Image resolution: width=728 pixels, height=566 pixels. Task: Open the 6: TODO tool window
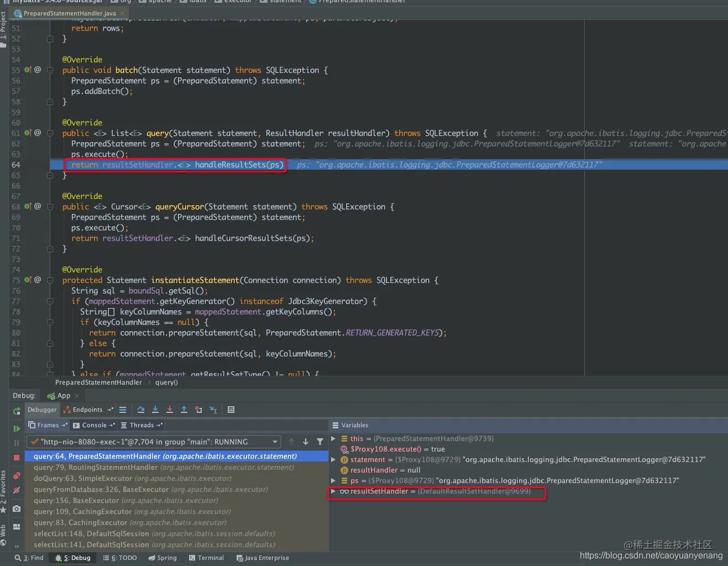(x=120, y=558)
